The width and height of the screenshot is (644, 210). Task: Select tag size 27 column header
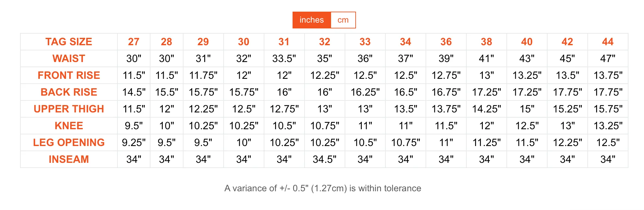pyautogui.click(x=134, y=42)
